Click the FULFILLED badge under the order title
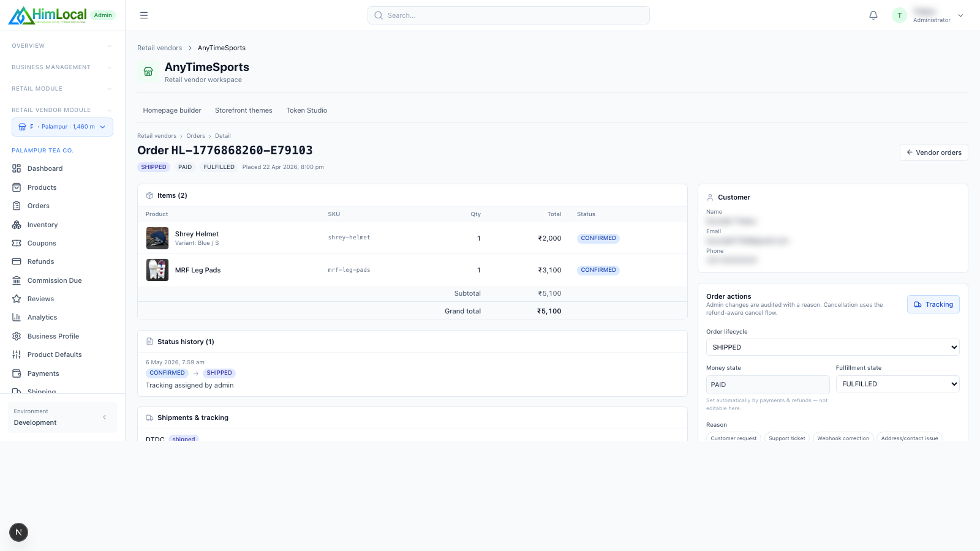The width and height of the screenshot is (980, 551). coord(219,167)
